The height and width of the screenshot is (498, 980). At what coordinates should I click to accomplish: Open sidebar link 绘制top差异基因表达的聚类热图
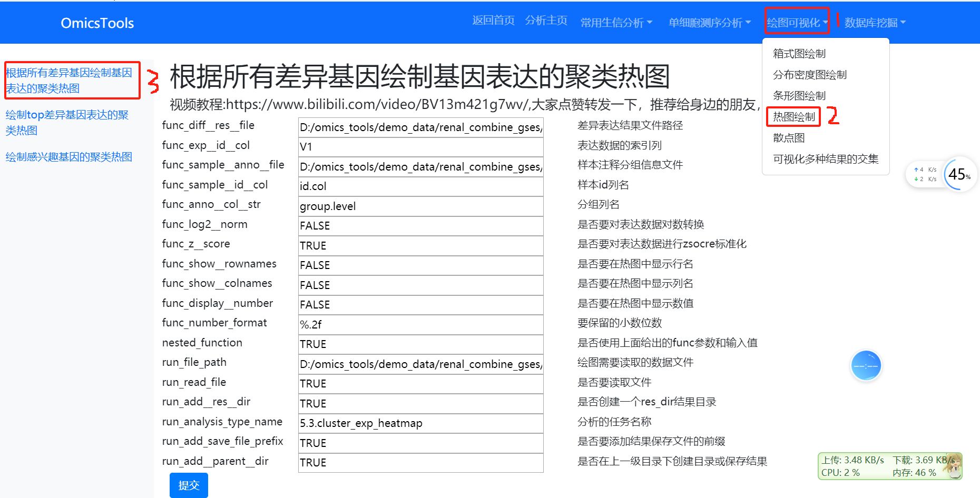point(67,123)
